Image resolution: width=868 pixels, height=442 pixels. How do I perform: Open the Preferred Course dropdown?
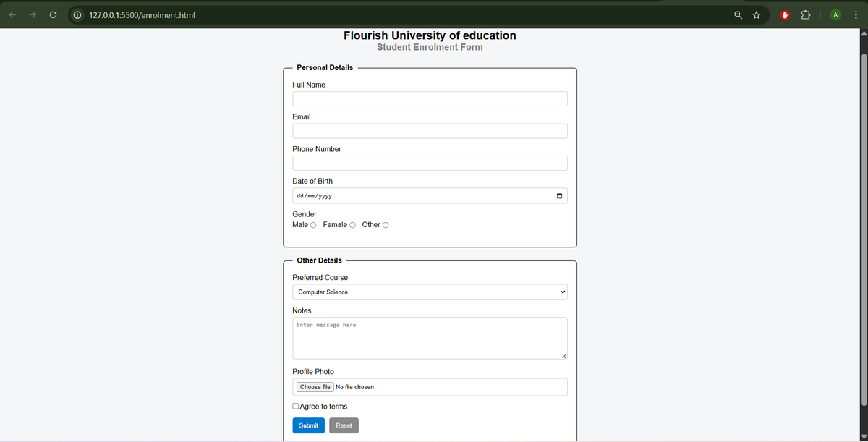(x=430, y=292)
